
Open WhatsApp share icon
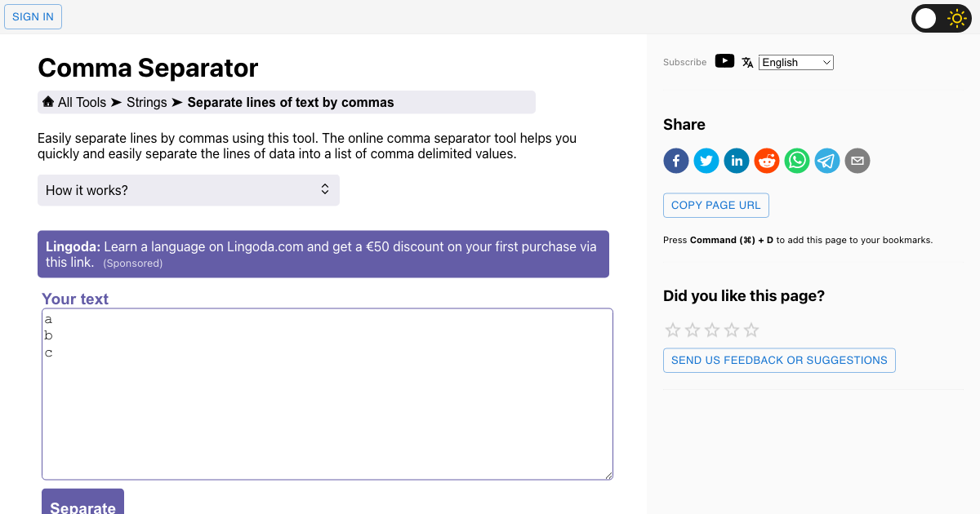tap(797, 161)
